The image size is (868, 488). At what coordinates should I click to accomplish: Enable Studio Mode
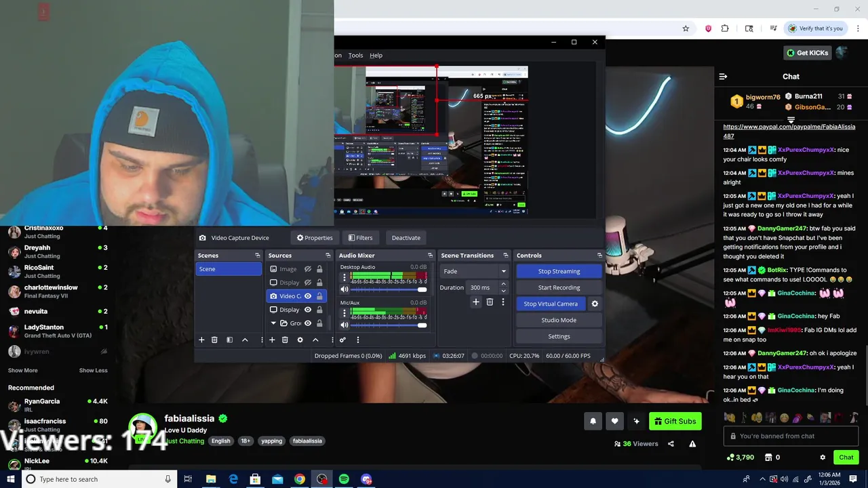[x=559, y=320]
